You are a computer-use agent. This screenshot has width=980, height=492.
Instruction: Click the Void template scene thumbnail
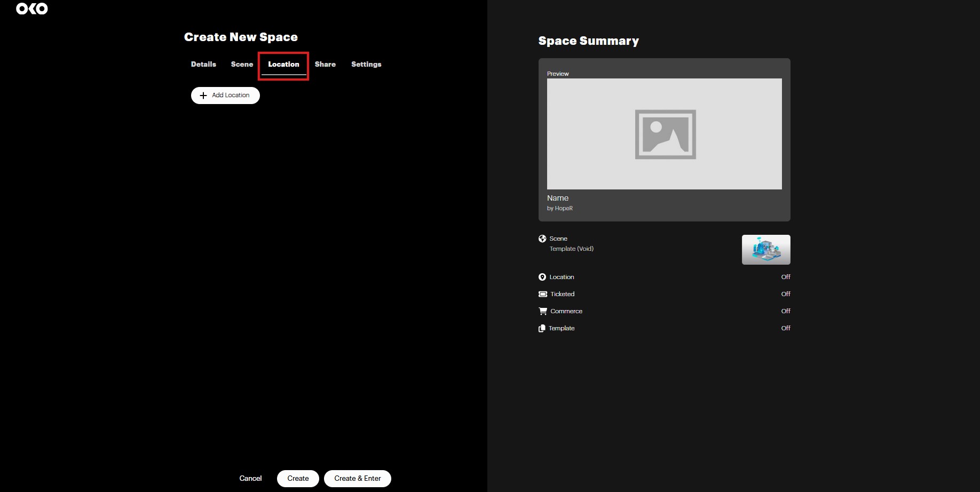(x=765, y=250)
